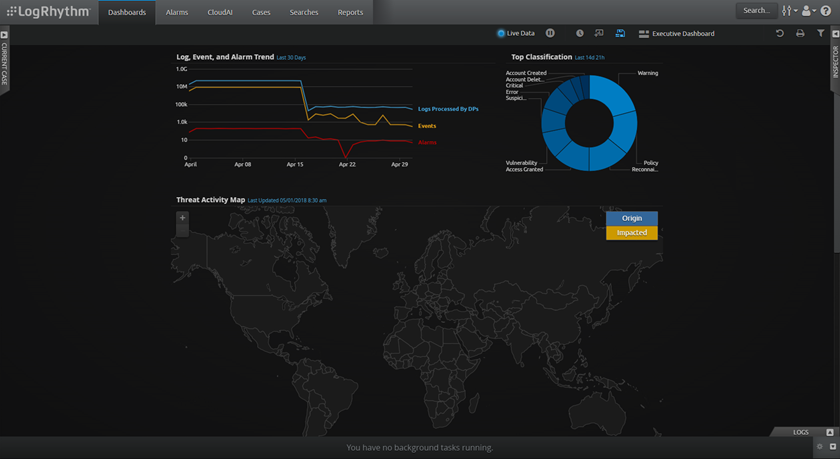Click the gear icon in the bottom bar
Screen dimensions: 840x459
tap(820, 447)
